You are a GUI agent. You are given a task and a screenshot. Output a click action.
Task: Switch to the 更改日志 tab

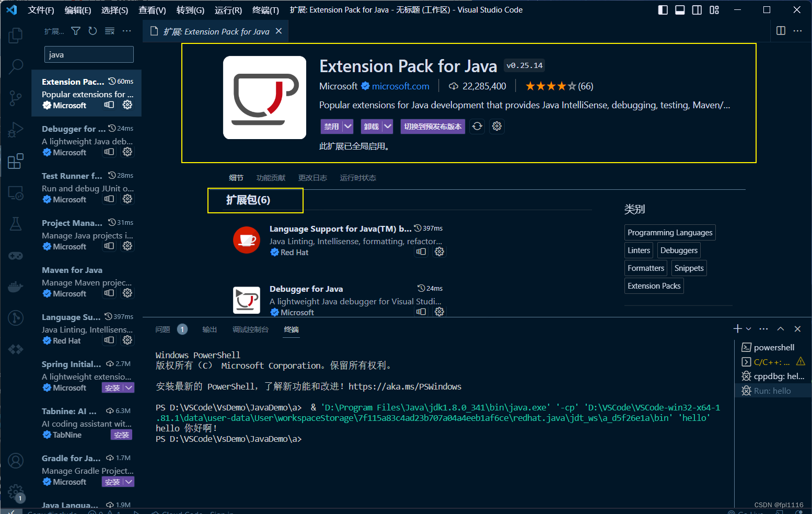312,177
